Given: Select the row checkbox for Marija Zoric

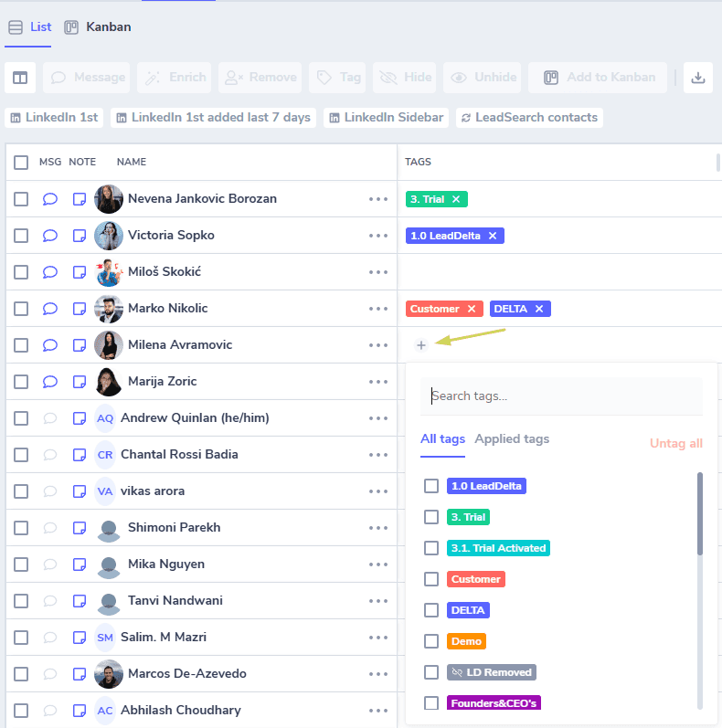Looking at the screenshot, I should [21, 382].
